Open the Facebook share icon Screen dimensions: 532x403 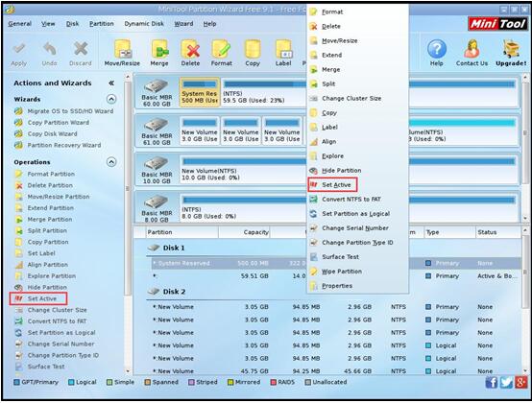492,382
